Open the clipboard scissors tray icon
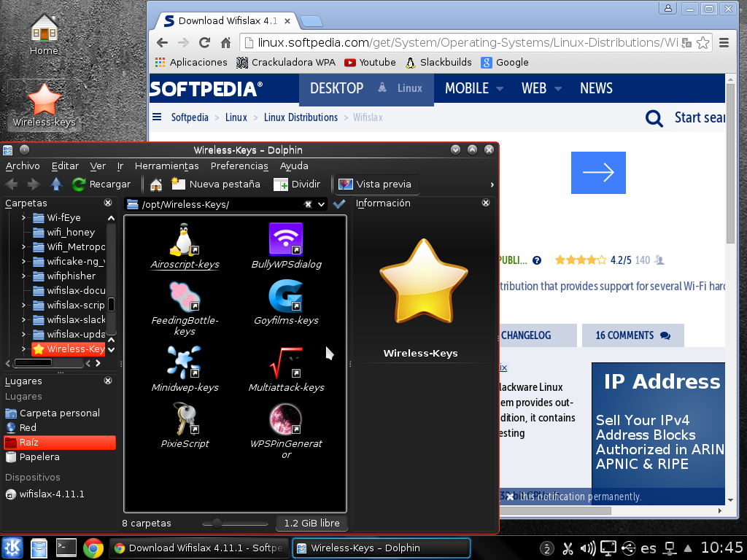Screen dimensions: 747x560 [x=568, y=548]
